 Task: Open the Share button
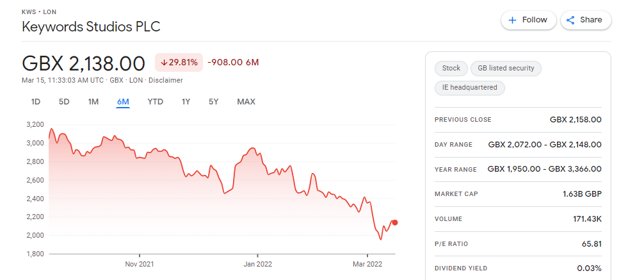(586, 20)
